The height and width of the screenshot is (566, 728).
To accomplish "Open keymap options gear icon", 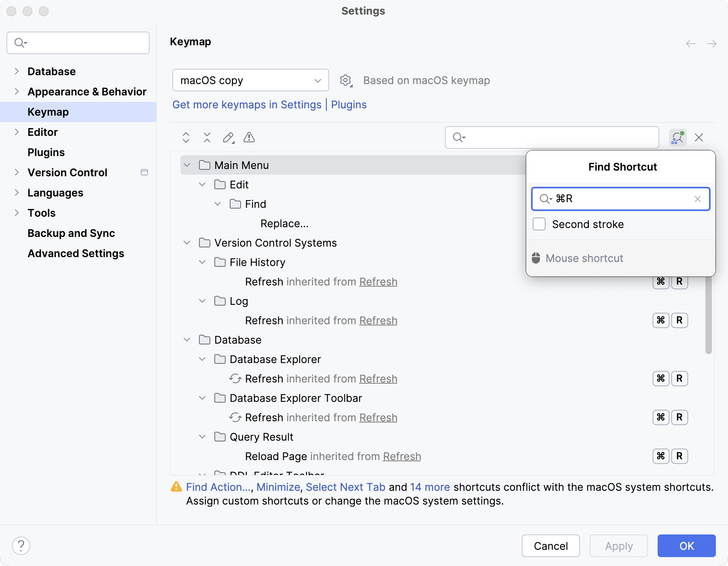I will click(346, 80).
